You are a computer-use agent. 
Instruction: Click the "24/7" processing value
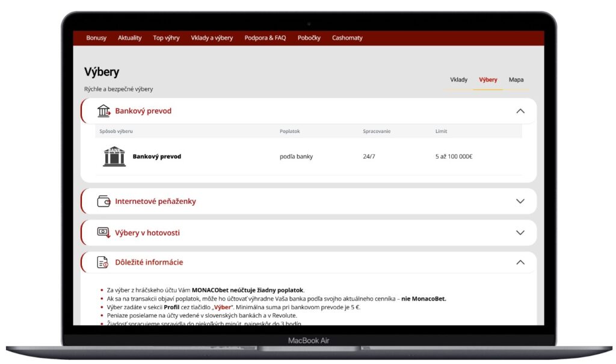(x=369, y=156)
